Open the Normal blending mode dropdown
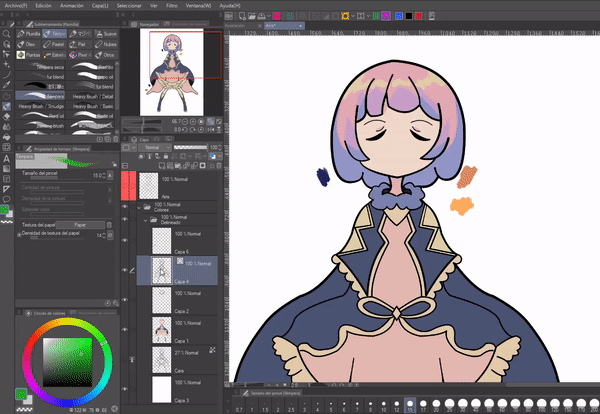600x414 pixels. coord(155,147)
